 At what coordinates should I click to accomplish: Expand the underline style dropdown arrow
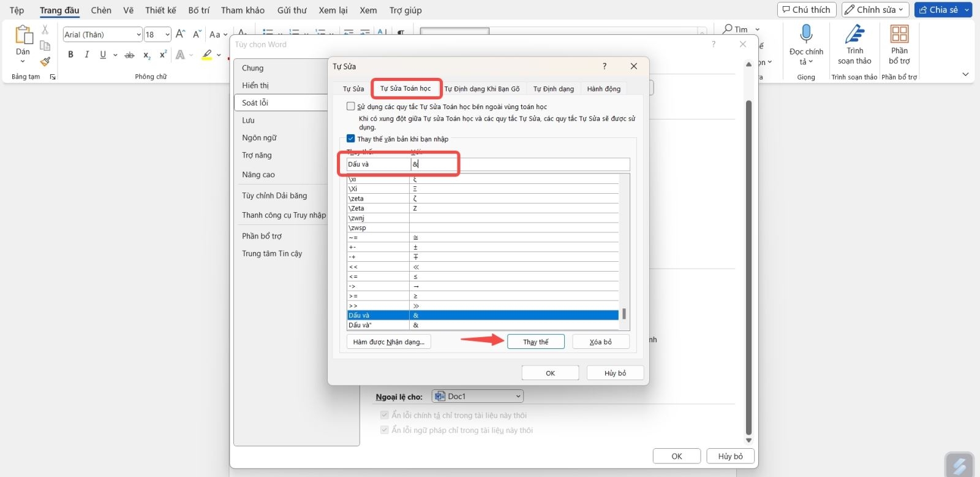115,55
